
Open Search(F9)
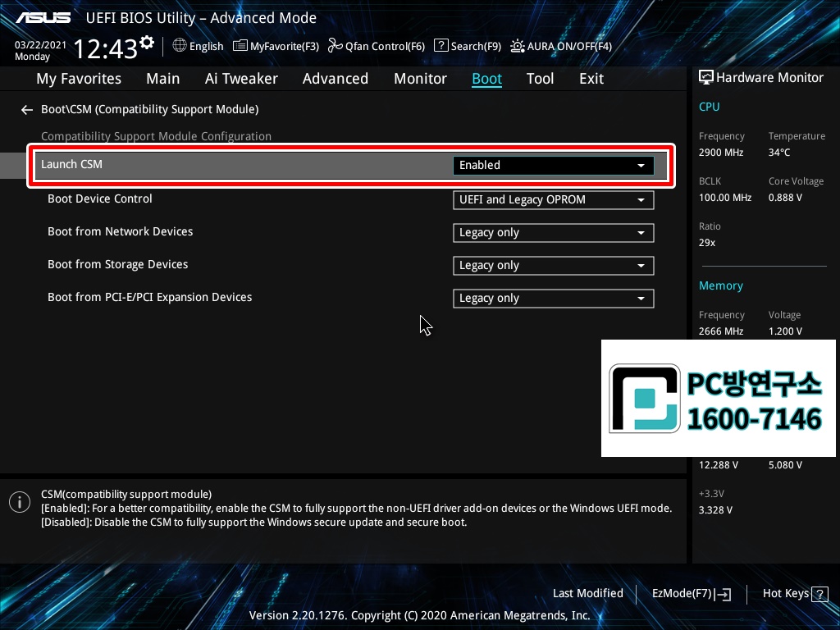(467, 46)
